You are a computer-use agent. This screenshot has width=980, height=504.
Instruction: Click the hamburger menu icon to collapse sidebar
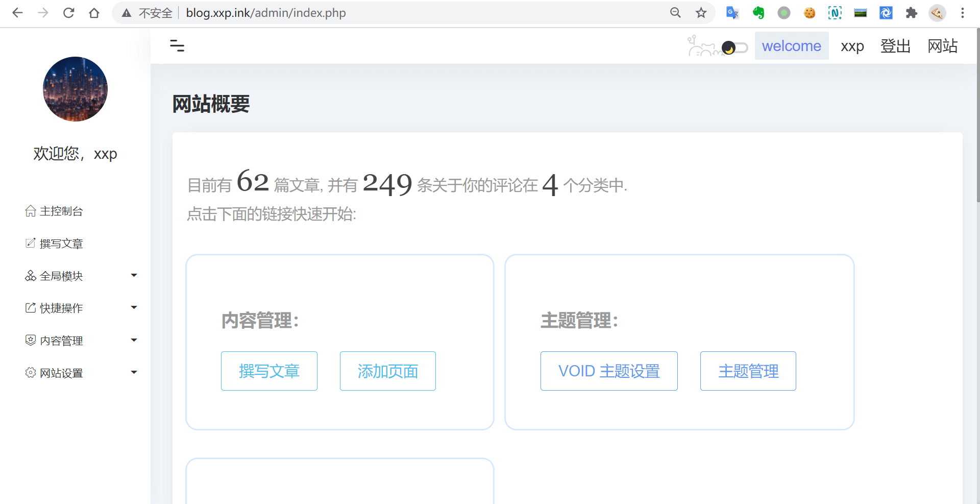tap(177, 46)
